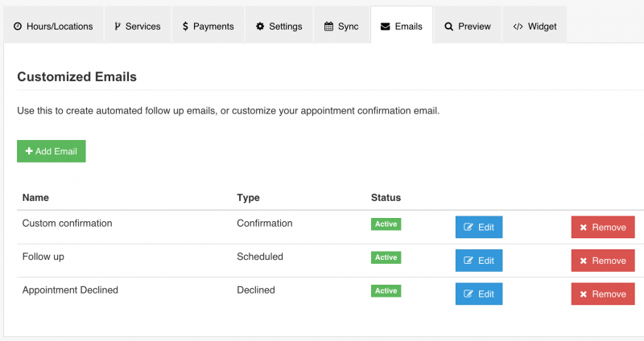Open the Payments tab

208,27
